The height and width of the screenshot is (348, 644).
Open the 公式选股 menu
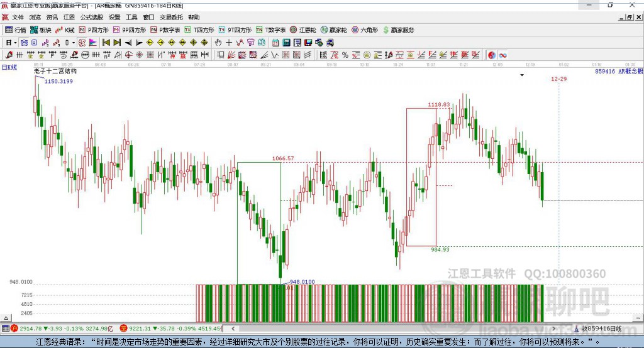92,17
